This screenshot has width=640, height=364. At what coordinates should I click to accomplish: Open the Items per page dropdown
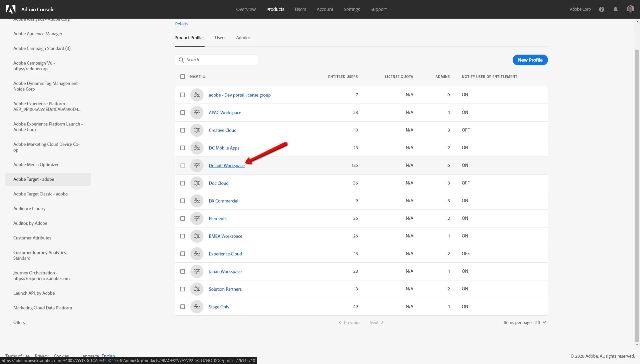click(x=540, y=322)
